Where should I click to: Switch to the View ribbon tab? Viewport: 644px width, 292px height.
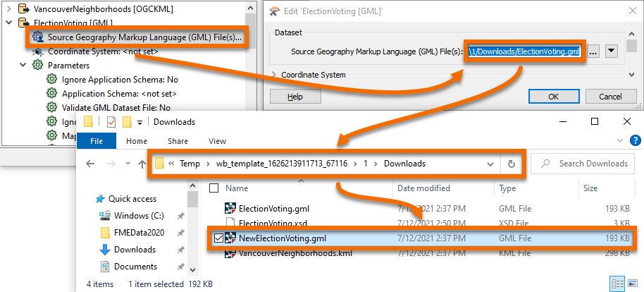(x=217, y=141)
